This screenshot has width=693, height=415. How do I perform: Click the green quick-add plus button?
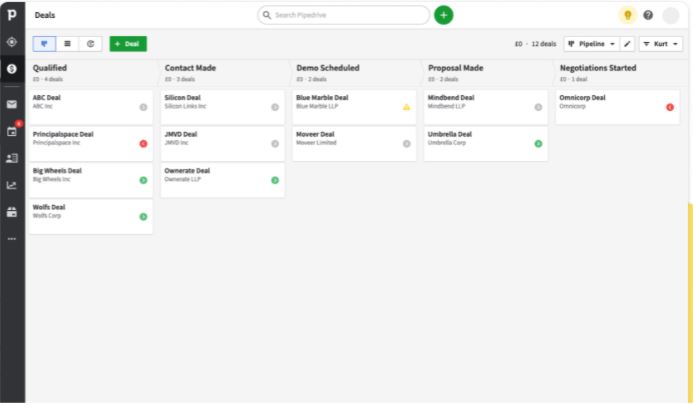pyautogui.click(x=444, y=15)
